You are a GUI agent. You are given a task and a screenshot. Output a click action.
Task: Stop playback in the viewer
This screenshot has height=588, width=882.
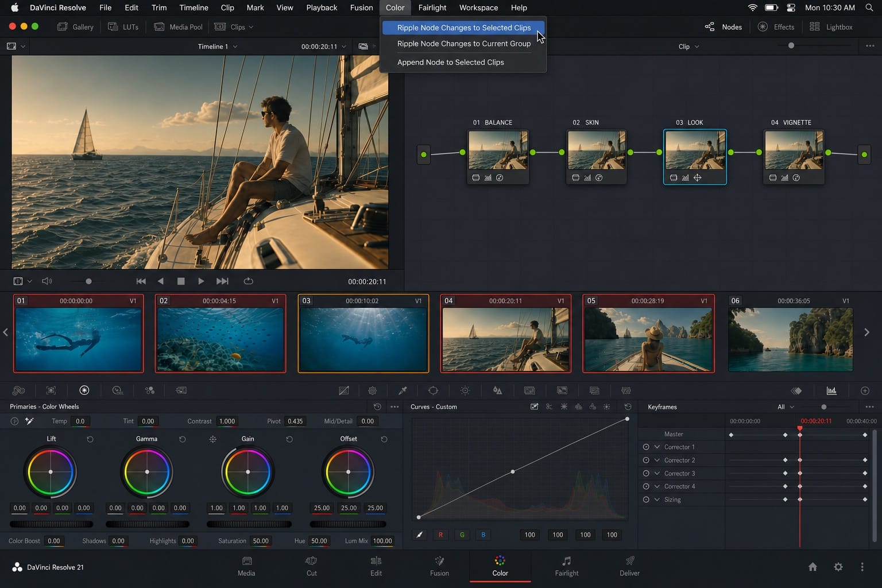click(181, 281)
